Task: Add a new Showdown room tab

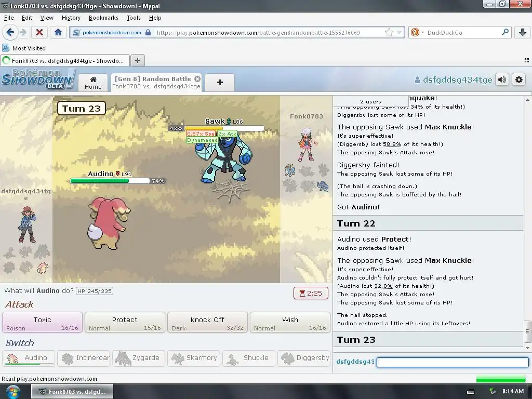Action: point(220,83)
